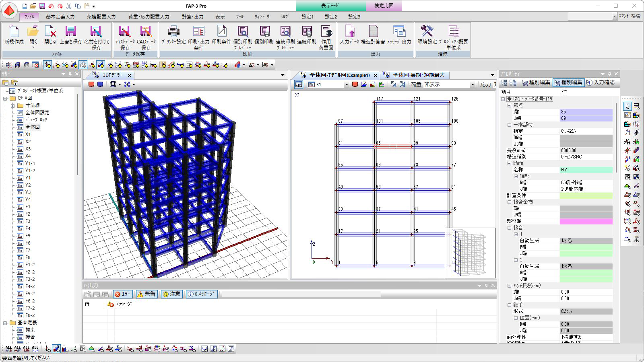
Task: Switch to 全体図-長期・短期最大 tab
Action: coord(418,75)
